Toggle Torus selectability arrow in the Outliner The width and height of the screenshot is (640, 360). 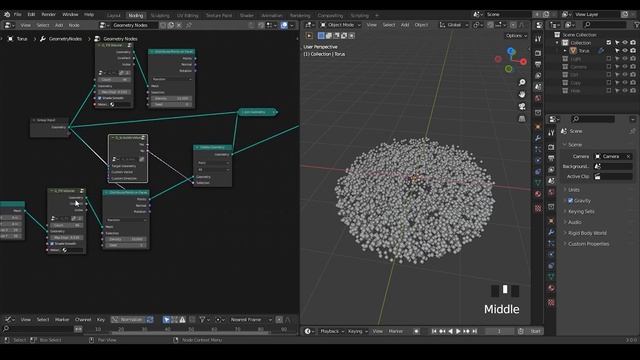tap(617, 51)
